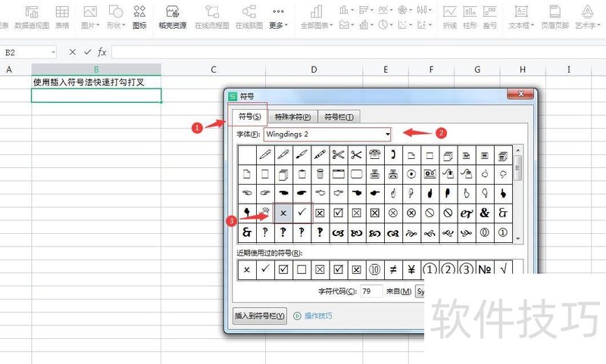Cancel the entry with formula bar X
The height and width of the screenshot is (364, 606).
pos(72,51)
